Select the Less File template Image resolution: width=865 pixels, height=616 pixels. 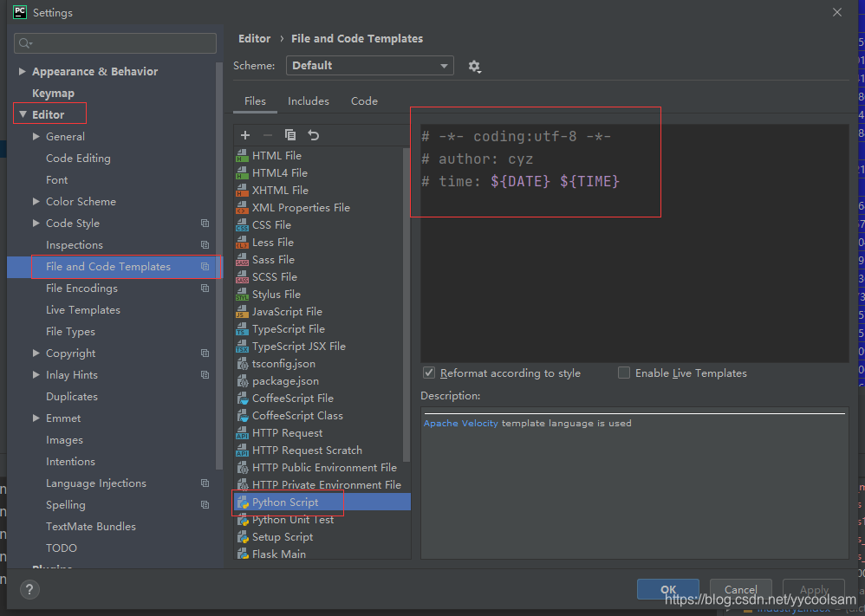click(x=322, y=242)
